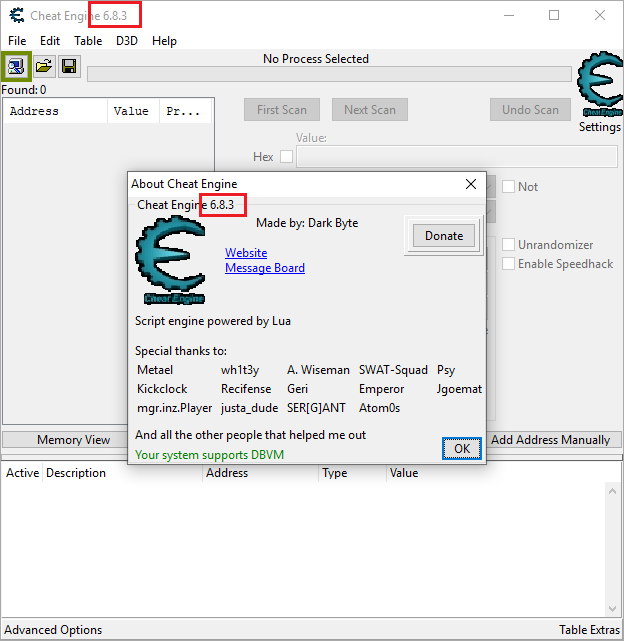This screenshot has width=624, height=641.
Task: Click 'Your system supports DBVM' text
Action: coord(209,455)
